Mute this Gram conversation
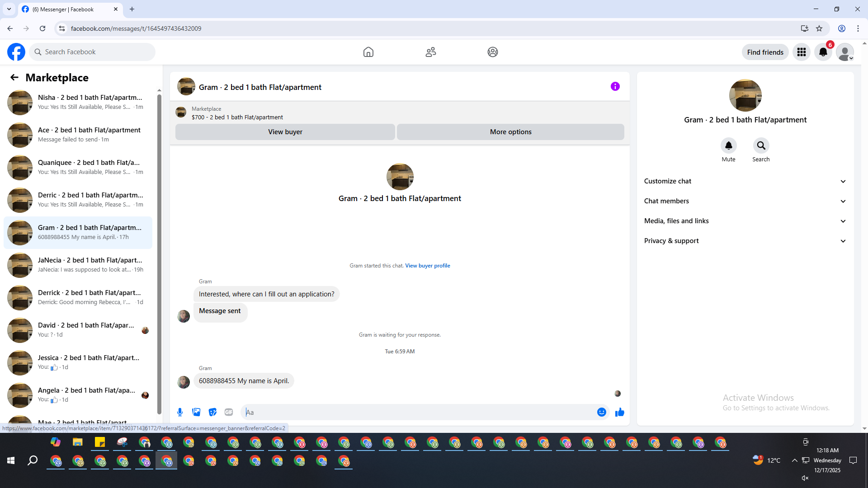The width and height of the screenshot is (868, 488). (x=729, y=145)
